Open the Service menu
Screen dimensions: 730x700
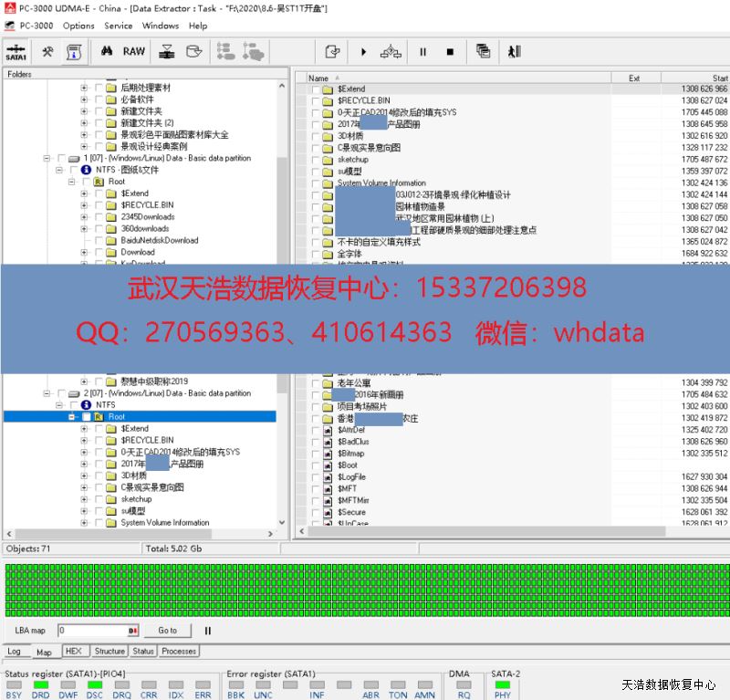coord(118,26)
